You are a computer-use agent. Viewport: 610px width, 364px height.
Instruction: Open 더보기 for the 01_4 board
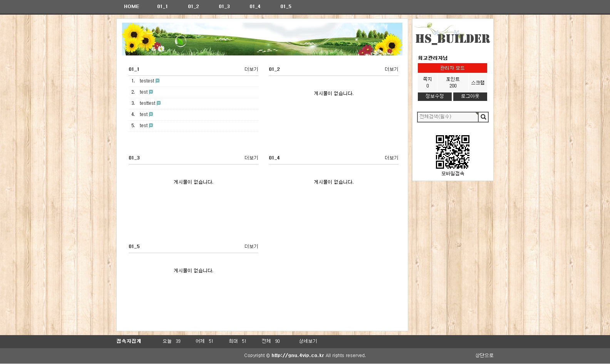click(391, 158)
